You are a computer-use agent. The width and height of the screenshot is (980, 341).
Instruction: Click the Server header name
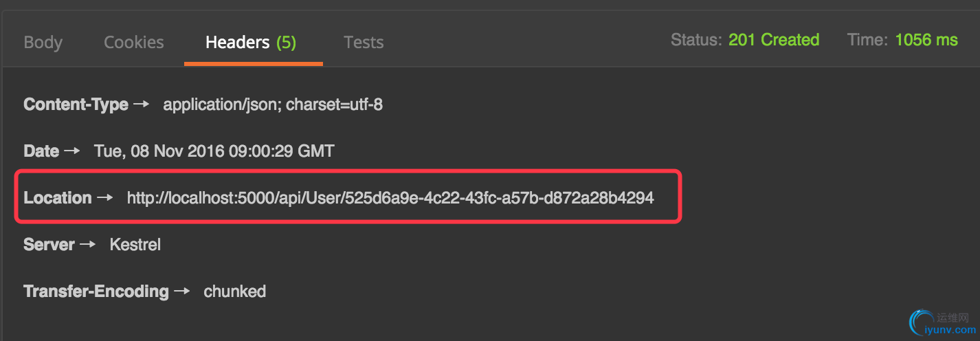point(49,245)
